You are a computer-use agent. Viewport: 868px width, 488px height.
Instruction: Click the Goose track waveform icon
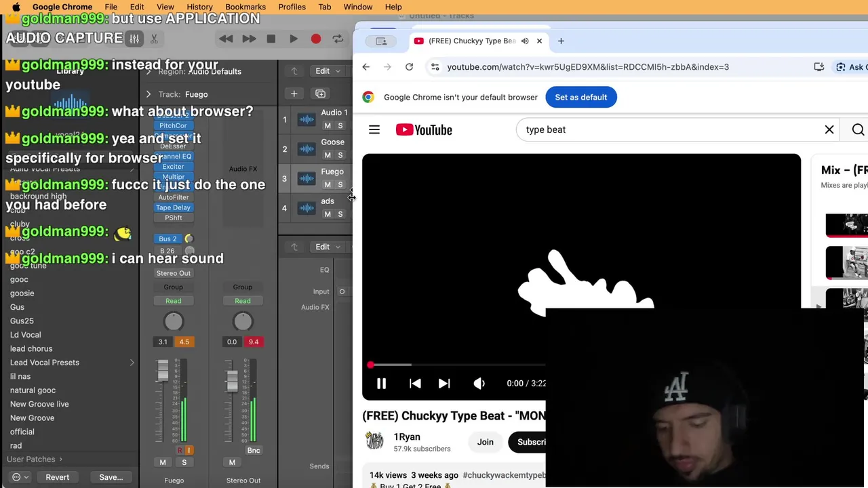[307, 149]
